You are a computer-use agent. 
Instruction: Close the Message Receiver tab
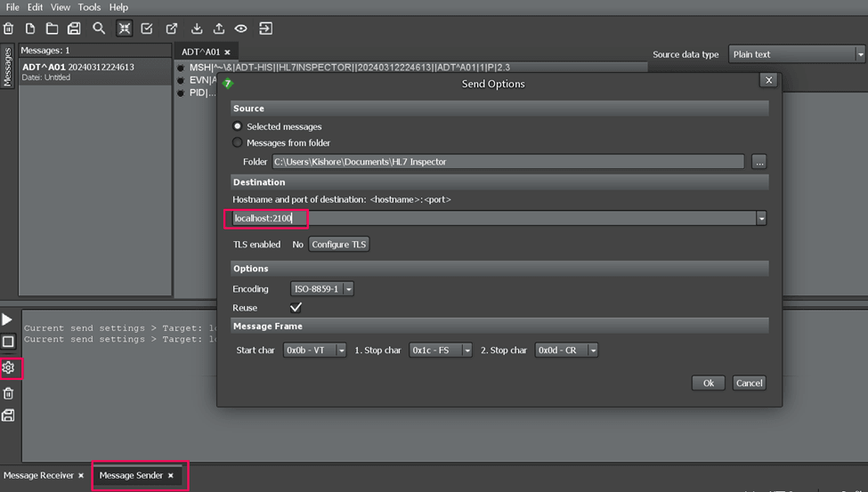point(81,475)
